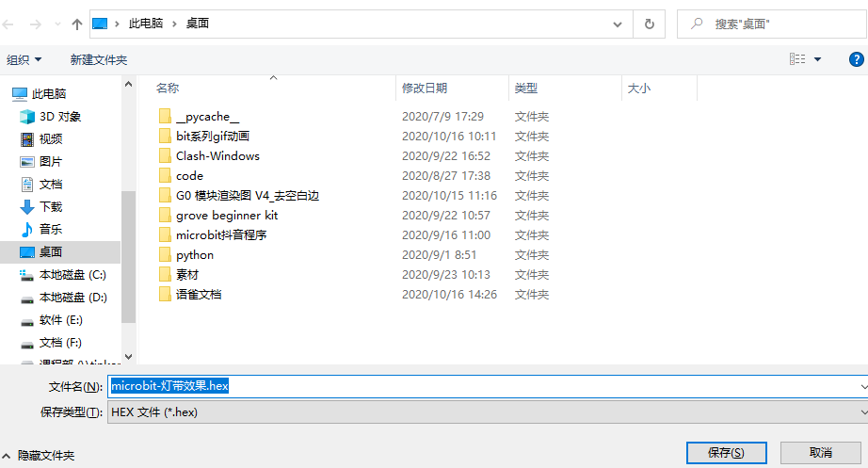Click sidebar scrollbar down arrow

[128, 357]
